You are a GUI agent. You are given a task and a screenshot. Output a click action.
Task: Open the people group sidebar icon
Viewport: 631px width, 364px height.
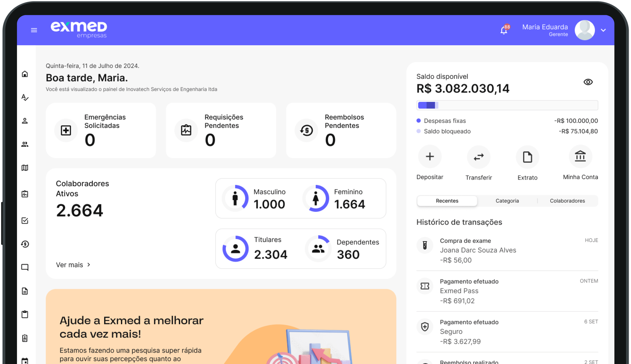[25, 144]
